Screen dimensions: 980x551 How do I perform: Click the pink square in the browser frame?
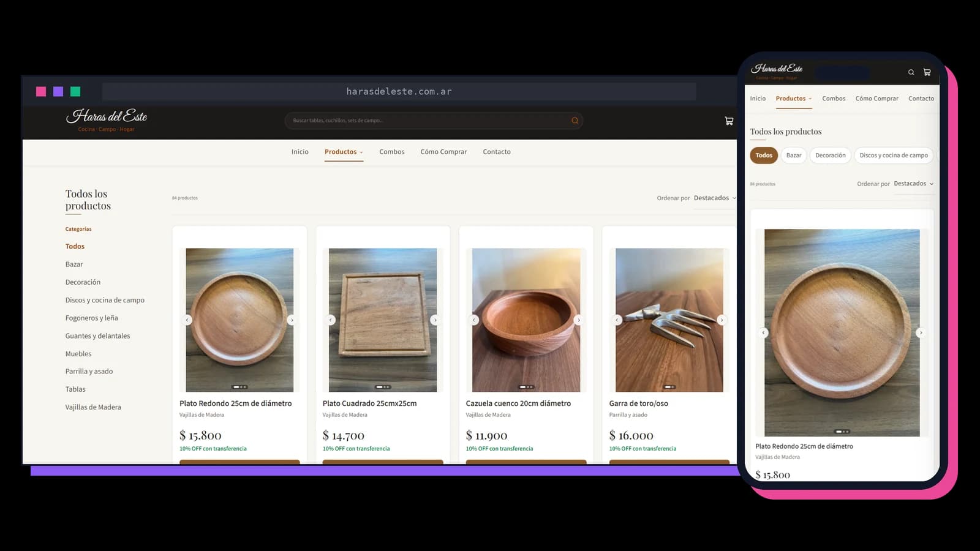coord(41,92)
